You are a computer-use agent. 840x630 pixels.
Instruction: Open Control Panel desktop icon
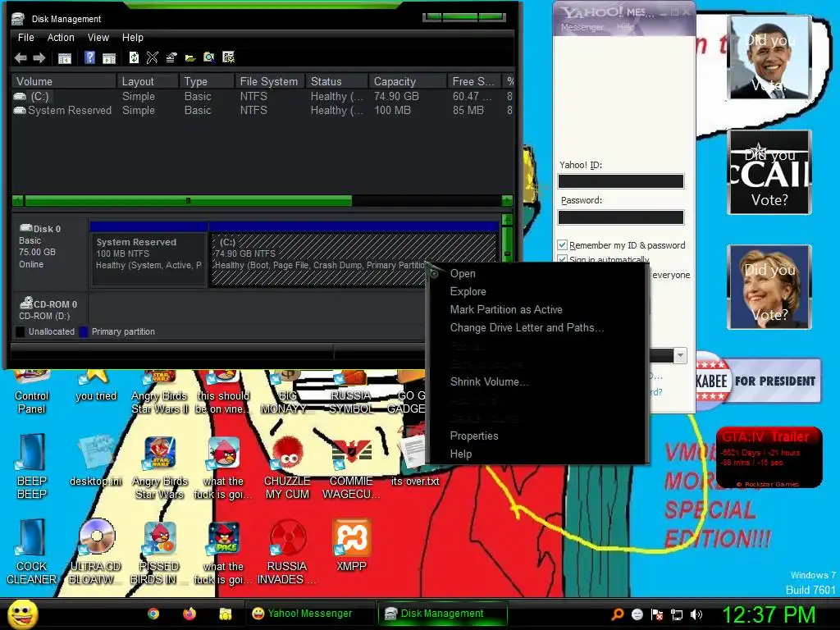coord(32,393)
